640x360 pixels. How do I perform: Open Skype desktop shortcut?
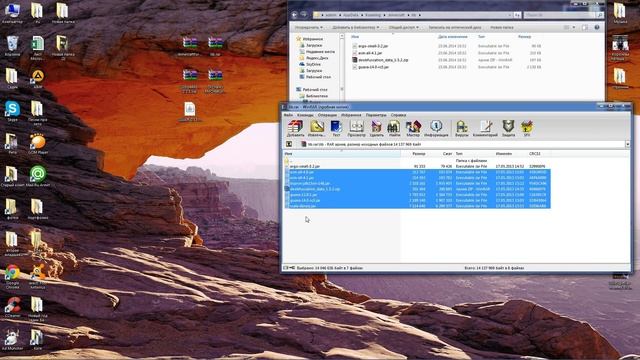[x=12, y=111]
